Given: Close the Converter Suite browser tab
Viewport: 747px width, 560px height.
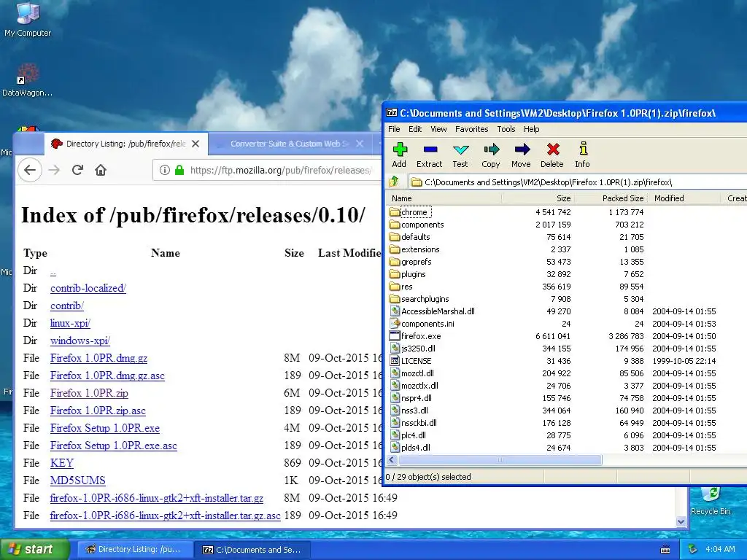Looking at the screenshot, I should click(x=360, y=144).
